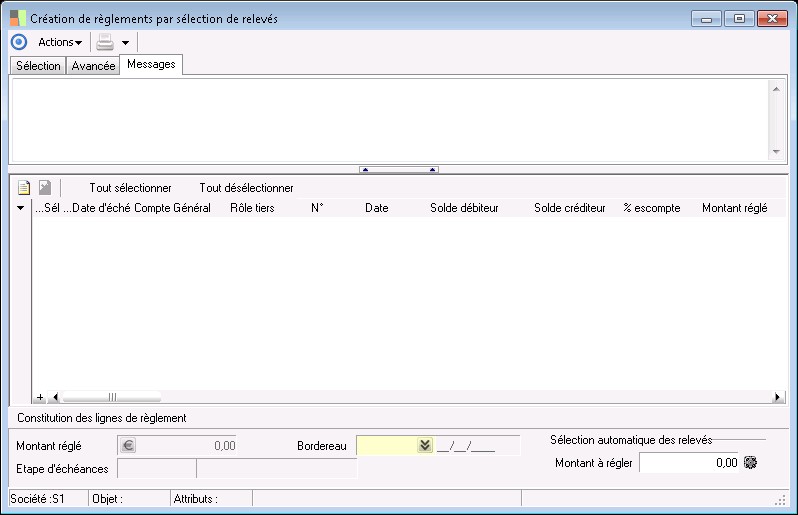798x515 pixels.
Task: Click the Montant réglé column header
Action: click(734, 208)
